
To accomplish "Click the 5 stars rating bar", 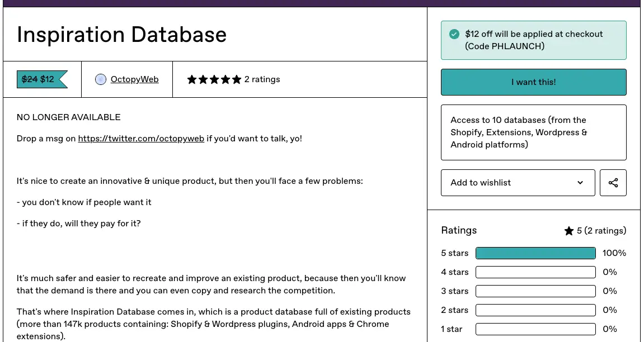I will [x=535, y=253].
